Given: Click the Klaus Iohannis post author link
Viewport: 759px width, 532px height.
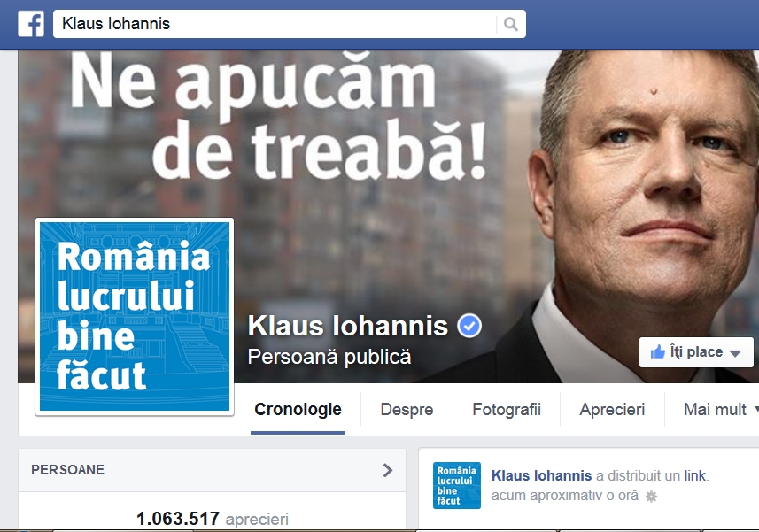Looking at the screenshot, I should pyautogui.click(x=541, y=476).
